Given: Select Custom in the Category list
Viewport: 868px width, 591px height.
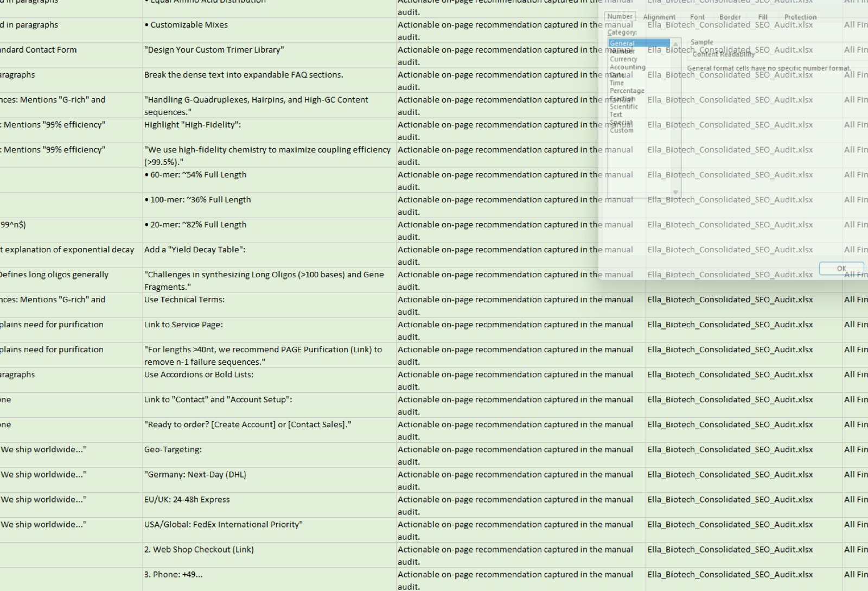Looking at the screenshot, I should pos(622,131).
